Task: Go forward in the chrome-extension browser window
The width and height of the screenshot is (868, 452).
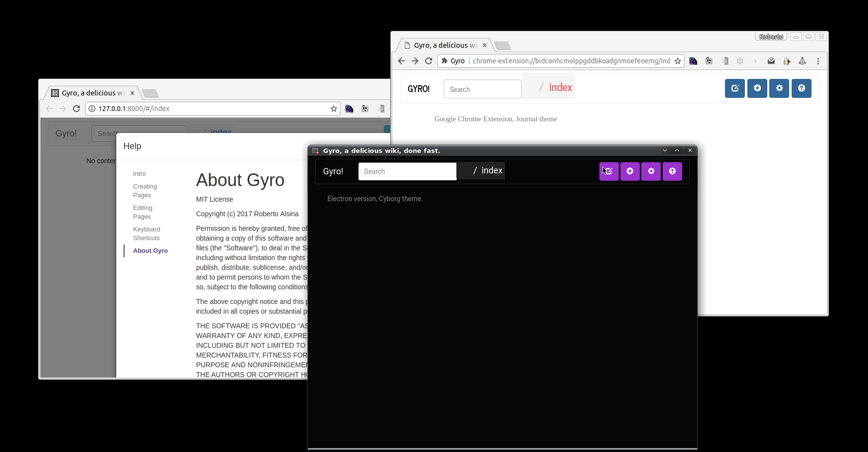Action: tap(415, 61)
